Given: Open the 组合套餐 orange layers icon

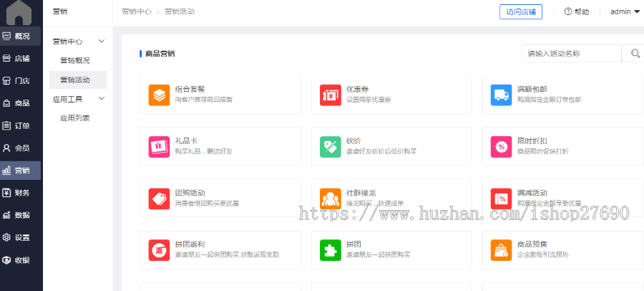Looking at the screenshot, I should [159, 95].
